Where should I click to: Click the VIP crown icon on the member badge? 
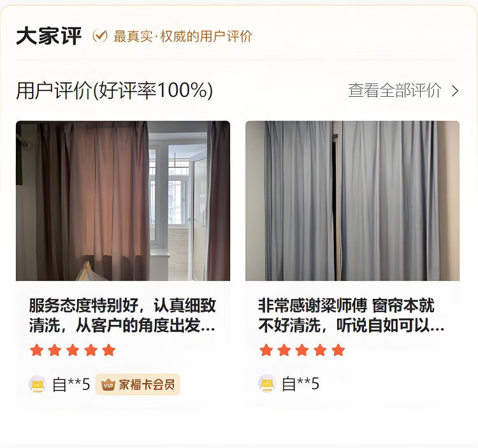click(x=108, y=385)
